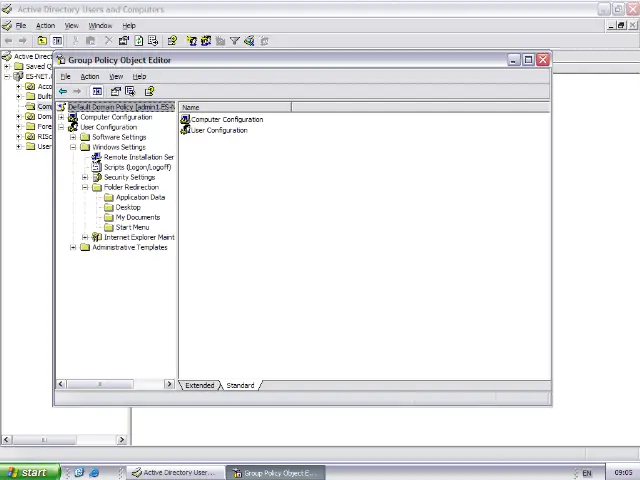Click Name column header
The height and width of the screenshot is (480, 640).
pos(235,107)
